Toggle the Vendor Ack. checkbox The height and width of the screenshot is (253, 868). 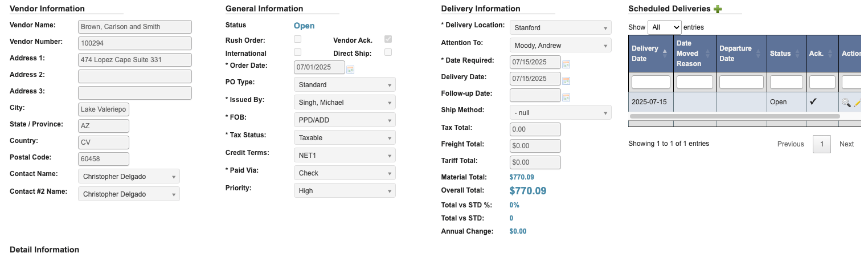point(388,39)
